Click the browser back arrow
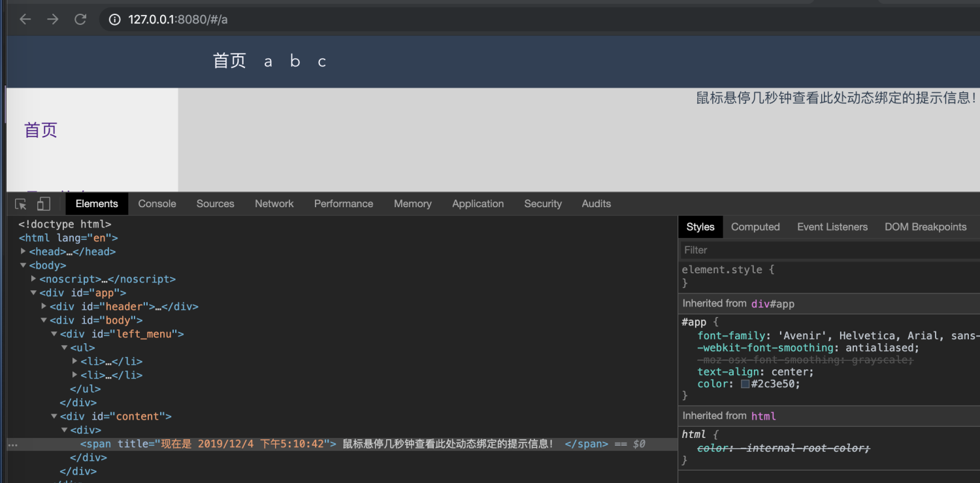 [25, 20]
